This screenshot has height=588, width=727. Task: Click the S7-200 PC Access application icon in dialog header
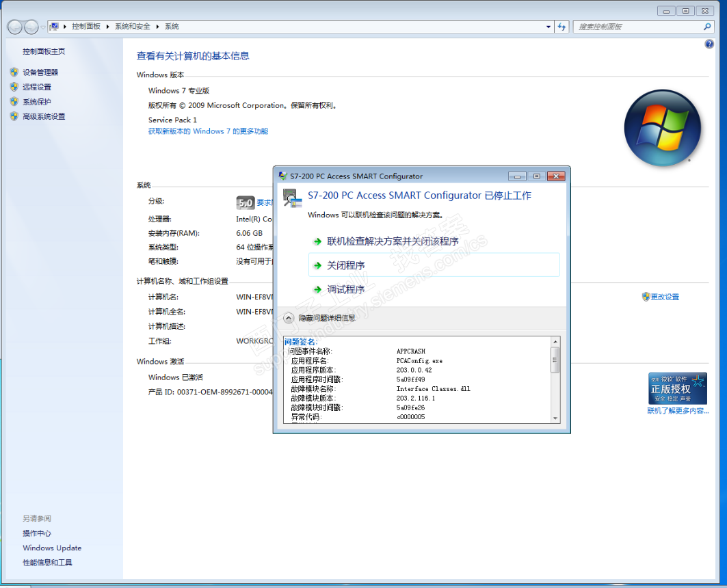[292, 198]
